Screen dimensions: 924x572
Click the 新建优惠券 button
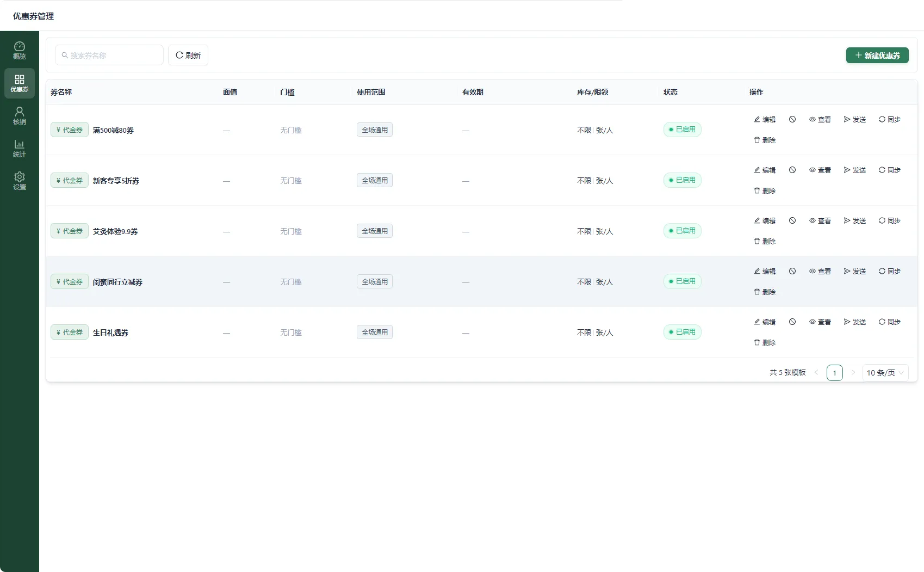tap(877, 56)
